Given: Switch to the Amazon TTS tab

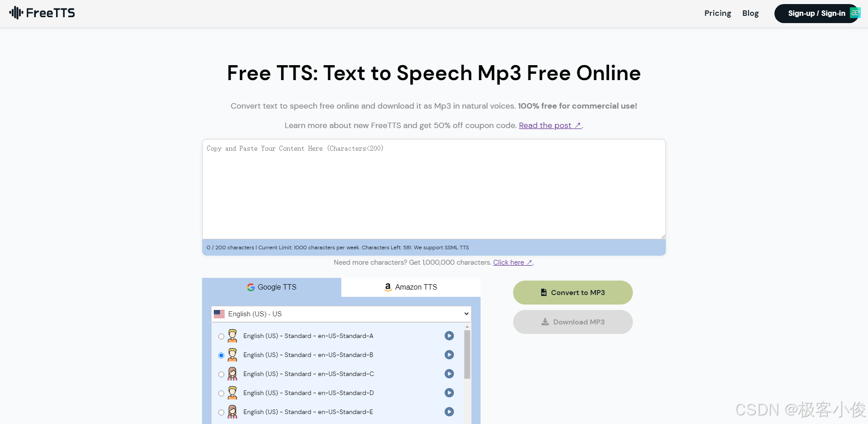Looking at the screenshot, I should click(x=411, y=287).
